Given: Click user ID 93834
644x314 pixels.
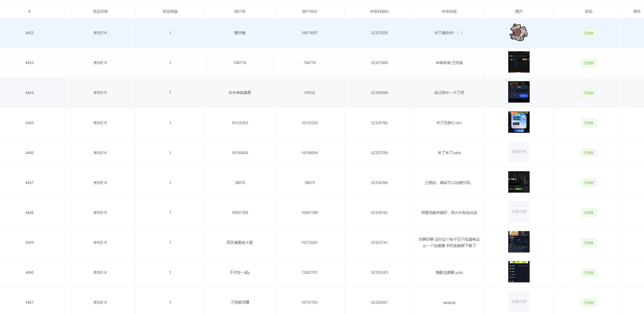Looking at the screenshot, I should click(309, 93).
